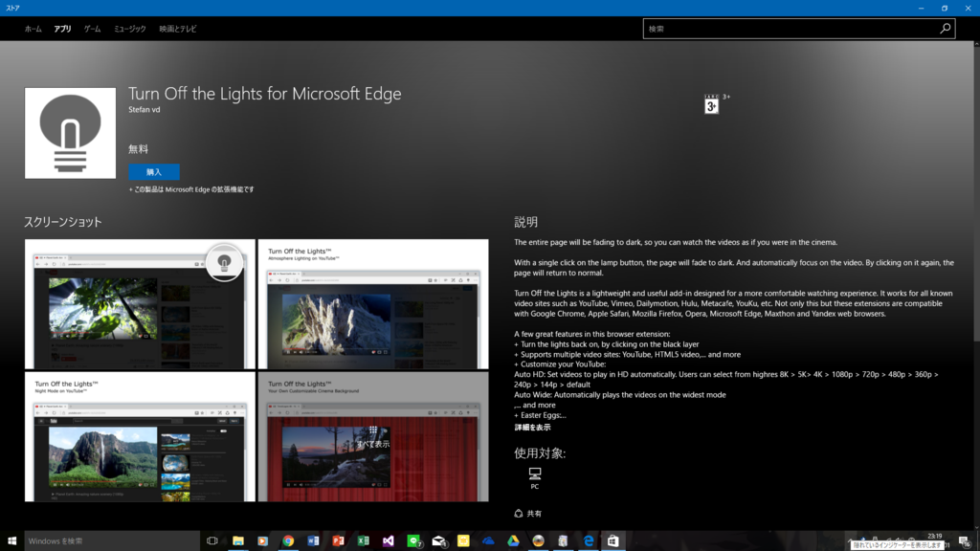Expand description with 詳細を表示 link

click(532, 428)
